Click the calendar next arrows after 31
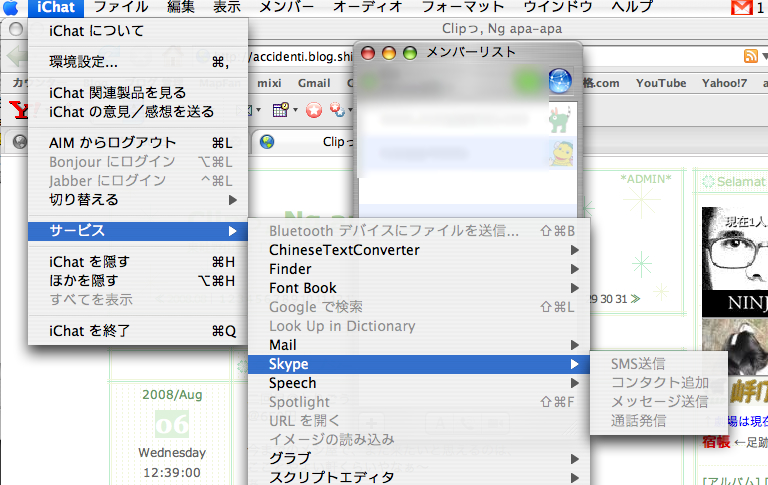Screen dimensions: 768x485 tap(635, 299)
